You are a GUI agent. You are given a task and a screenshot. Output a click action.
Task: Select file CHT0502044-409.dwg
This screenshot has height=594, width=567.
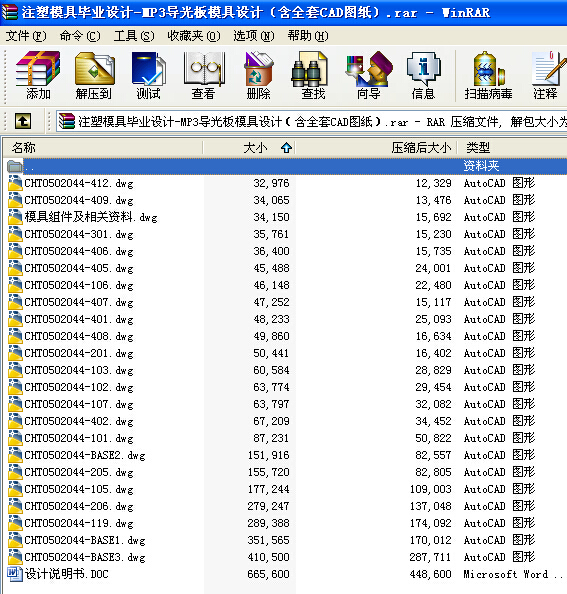(x=79, y=200)
